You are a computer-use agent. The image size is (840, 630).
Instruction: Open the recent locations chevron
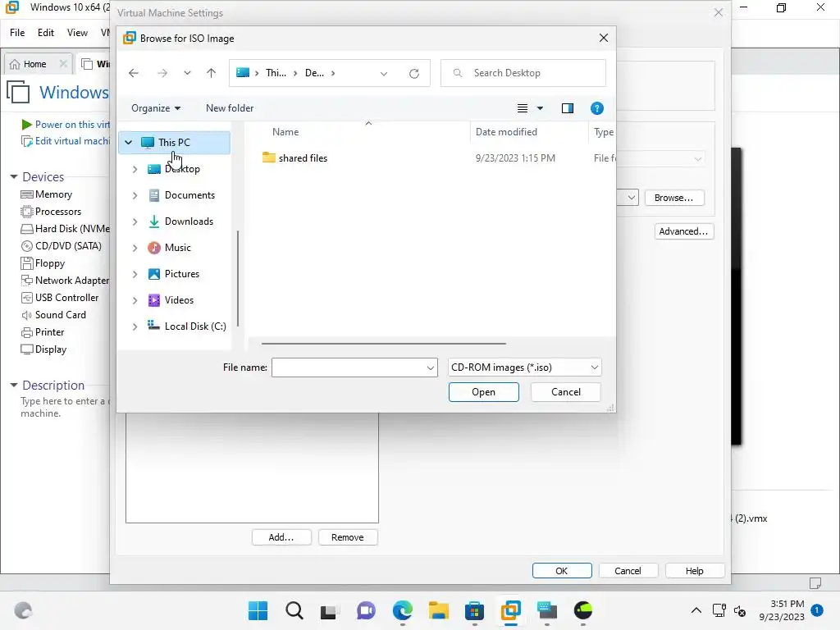tap(187, 73)
